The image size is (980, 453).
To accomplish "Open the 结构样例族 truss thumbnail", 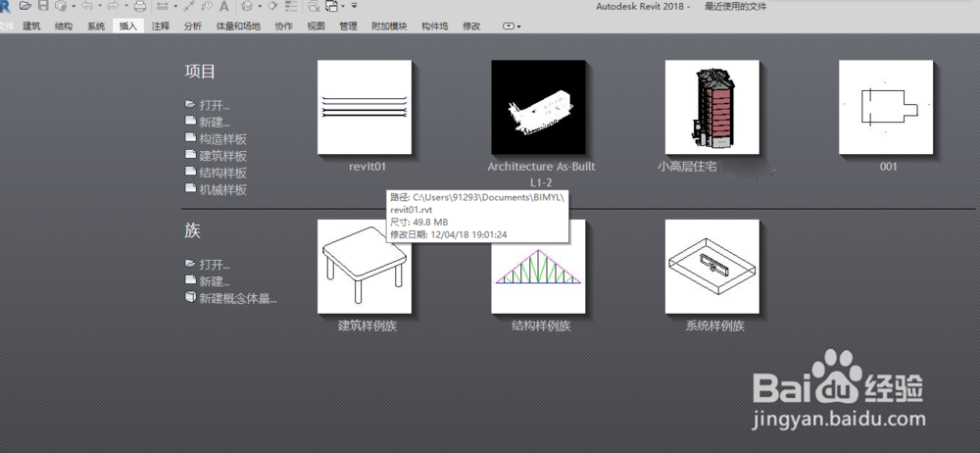I will pyautogui.click(x=538, y=267).
